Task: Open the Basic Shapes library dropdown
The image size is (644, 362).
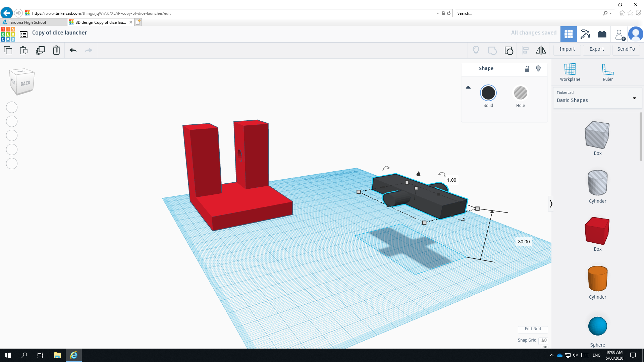Action: 597,98
